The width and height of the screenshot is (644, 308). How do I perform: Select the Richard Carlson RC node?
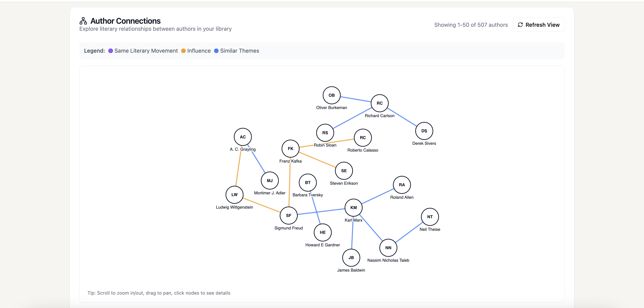(x=379, y=103)
